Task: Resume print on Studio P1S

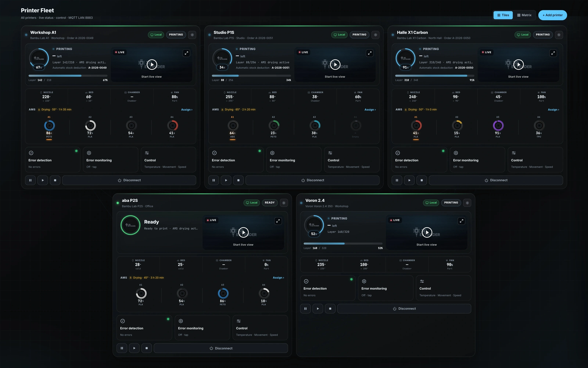Action: pos(226,180)
